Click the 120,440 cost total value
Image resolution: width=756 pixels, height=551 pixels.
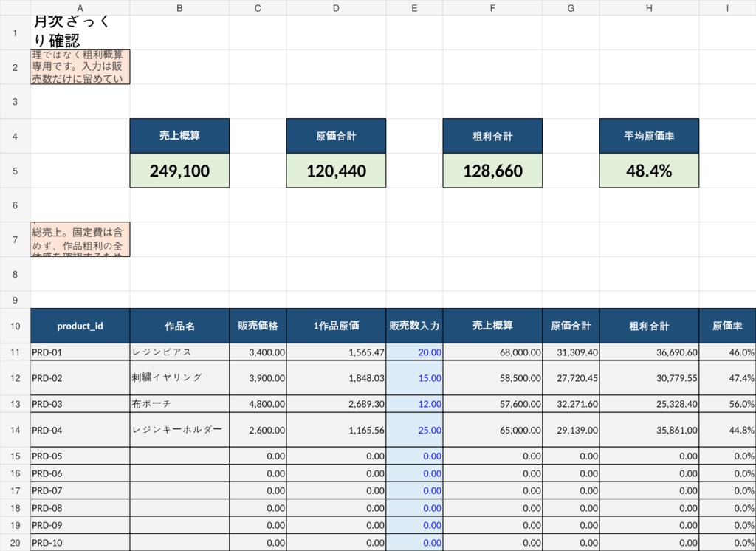pos(336,171)
